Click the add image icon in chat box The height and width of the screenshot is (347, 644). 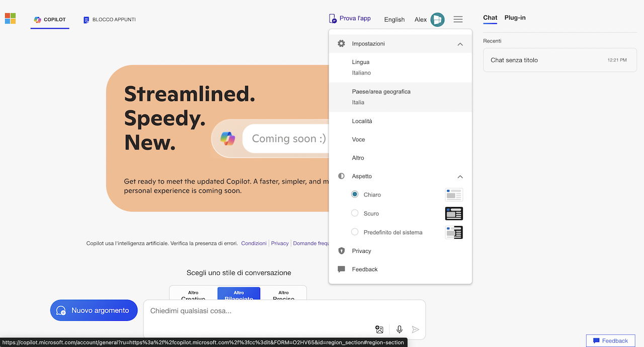(379, 329)
